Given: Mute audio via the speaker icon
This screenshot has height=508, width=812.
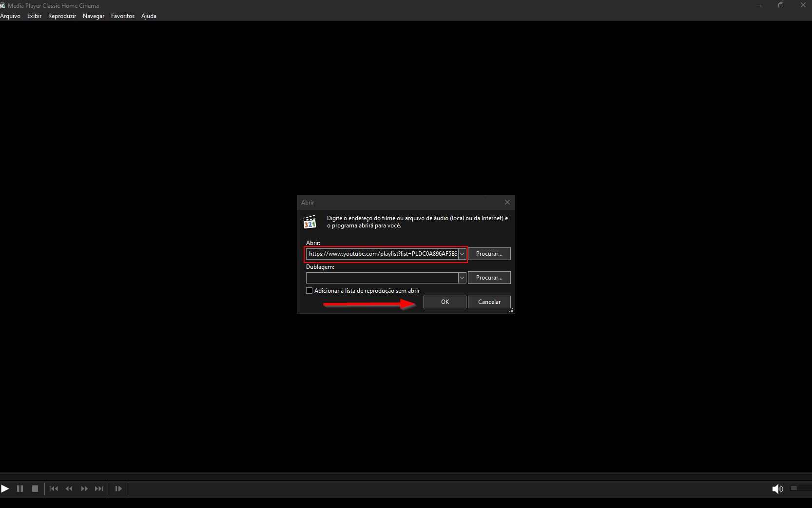Looking at the screenshot, I should [778, 489].
